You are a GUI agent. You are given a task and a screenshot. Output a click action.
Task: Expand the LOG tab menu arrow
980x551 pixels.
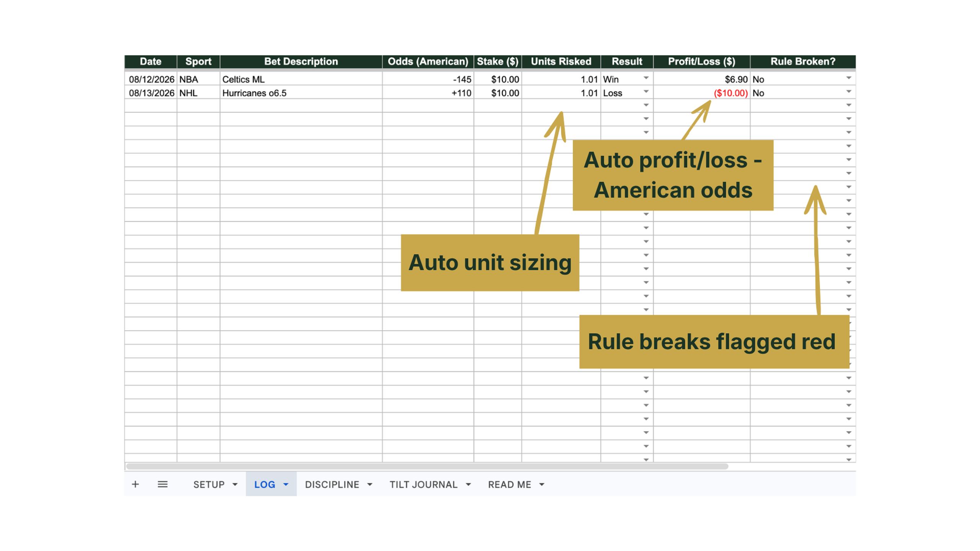click(286, 484)
